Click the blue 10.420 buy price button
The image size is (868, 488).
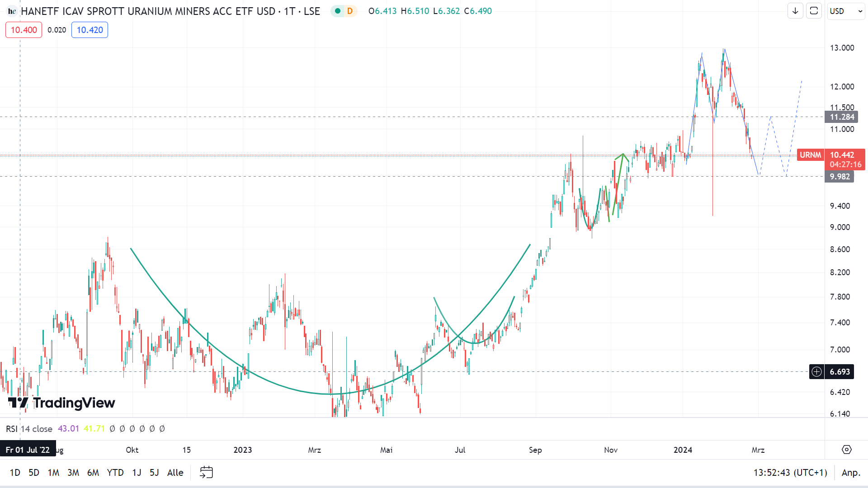click(x=90, y=30)
